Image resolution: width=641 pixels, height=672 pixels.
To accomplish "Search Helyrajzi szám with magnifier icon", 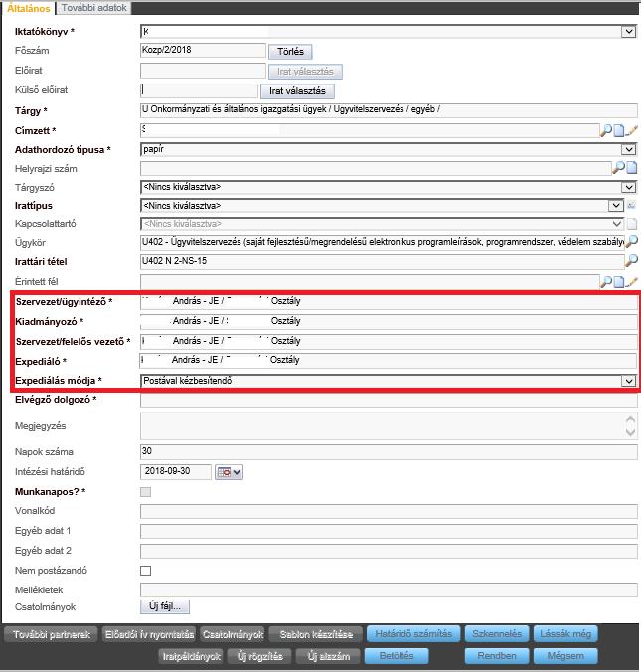I will (x=619, y=168).
